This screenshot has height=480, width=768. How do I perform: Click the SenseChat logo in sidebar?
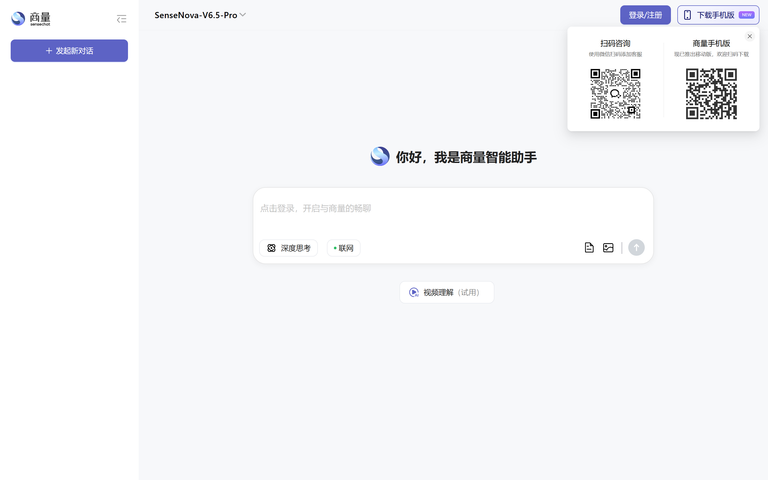coord(31,19)
